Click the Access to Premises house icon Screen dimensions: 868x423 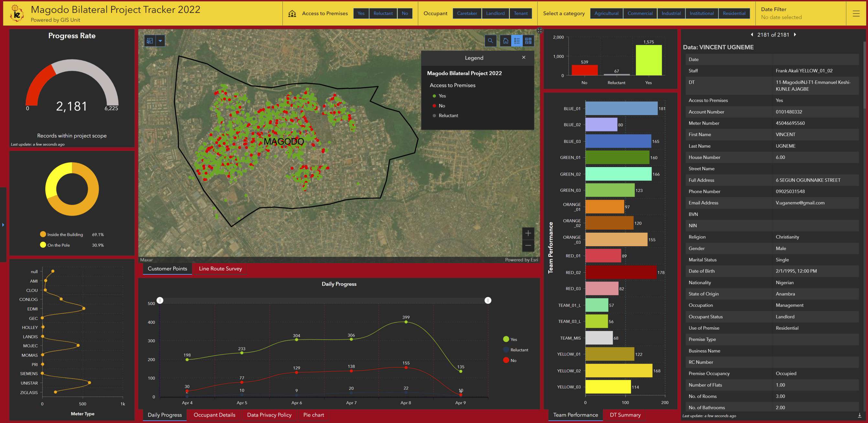292,14
